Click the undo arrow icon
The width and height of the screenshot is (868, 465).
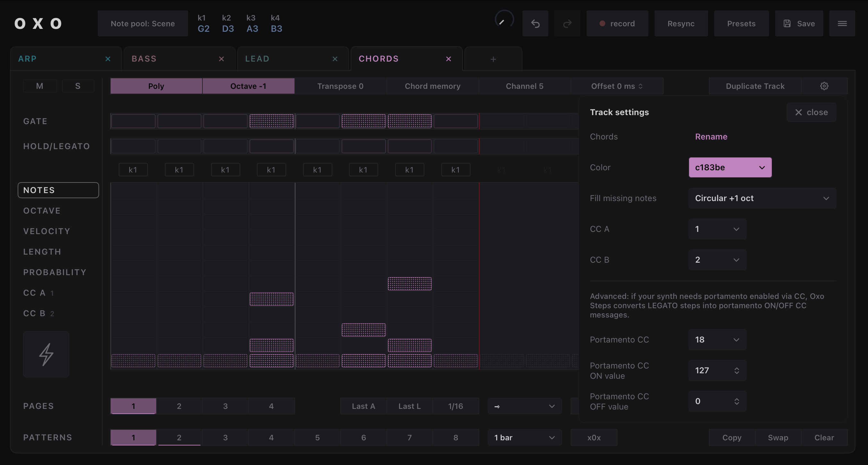[x=535, y=24]
